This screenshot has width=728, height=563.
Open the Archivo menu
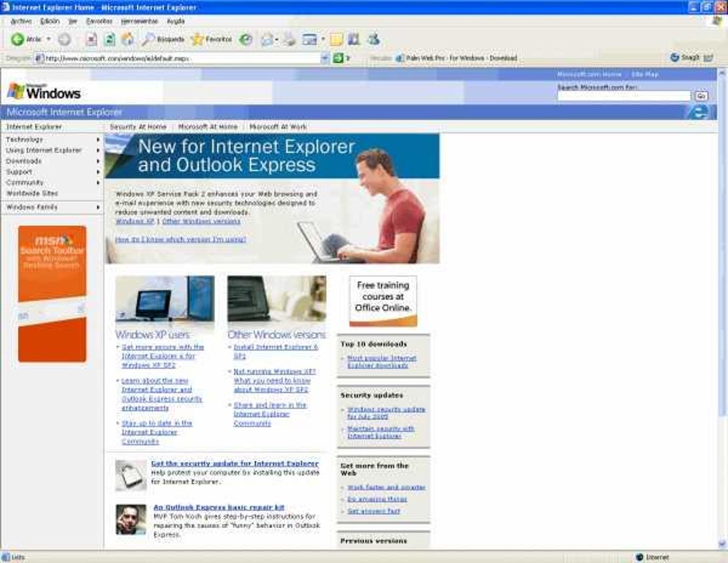[x=21, y=21]
